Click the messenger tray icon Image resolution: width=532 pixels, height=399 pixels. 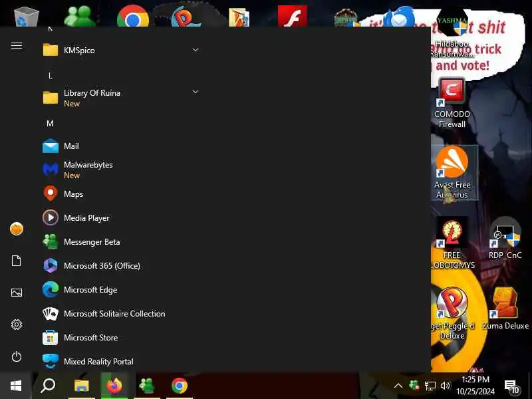pos(414,386)
